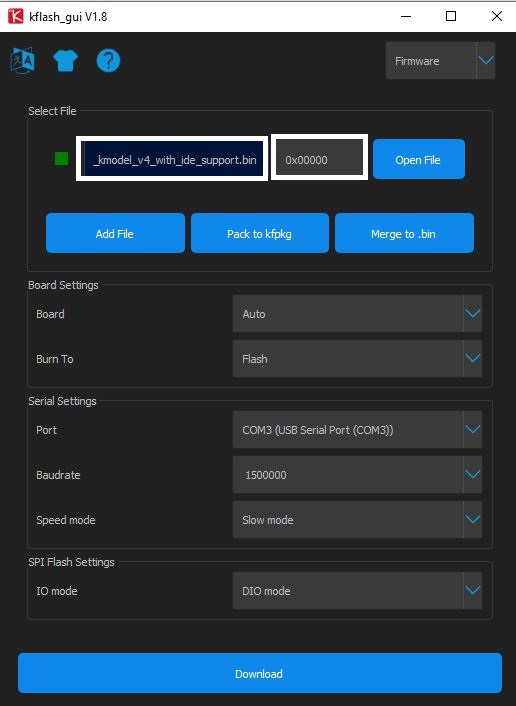Screen dimensions: 516x706
Task: Click the Add File button
Action: (x=115, y=233)
